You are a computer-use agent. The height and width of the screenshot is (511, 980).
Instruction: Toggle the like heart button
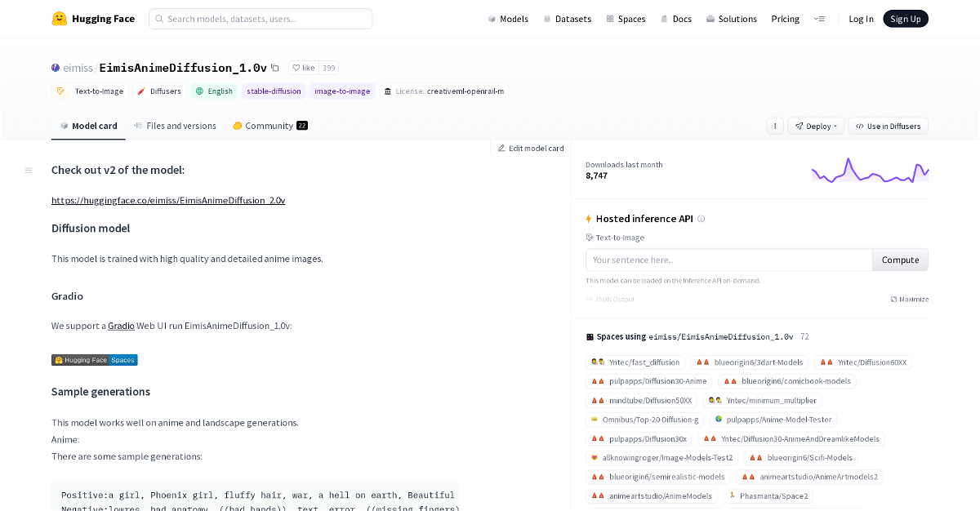tap(304, 68)
